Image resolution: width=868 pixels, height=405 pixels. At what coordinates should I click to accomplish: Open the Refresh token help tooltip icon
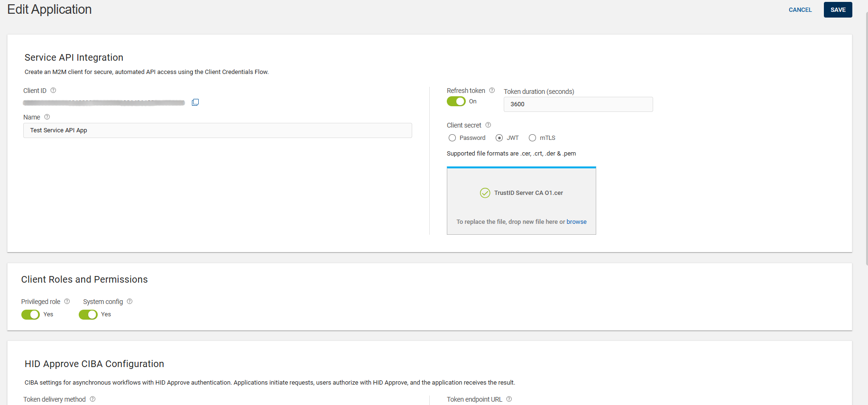pos(492,91)
